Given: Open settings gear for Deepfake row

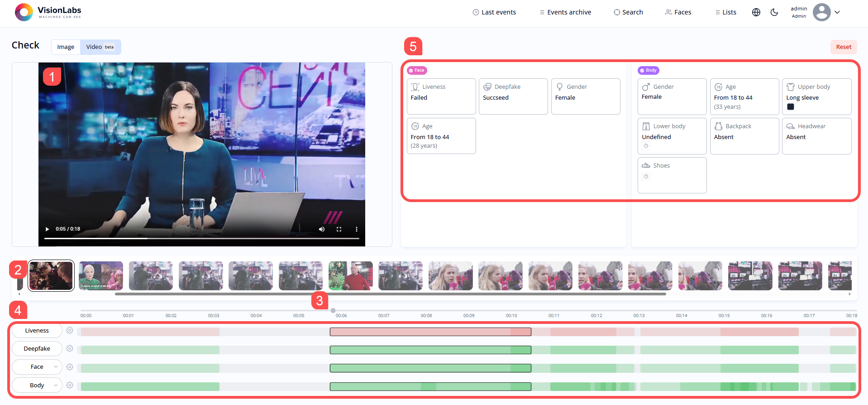Looking at the screenshot, I should pyautogui.click(x=70, y=349).
